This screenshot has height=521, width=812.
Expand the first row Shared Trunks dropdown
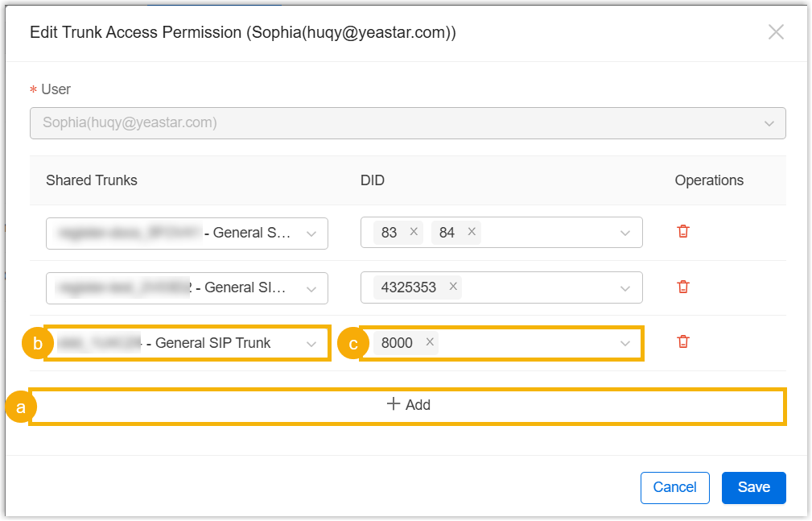pos(311,233)
